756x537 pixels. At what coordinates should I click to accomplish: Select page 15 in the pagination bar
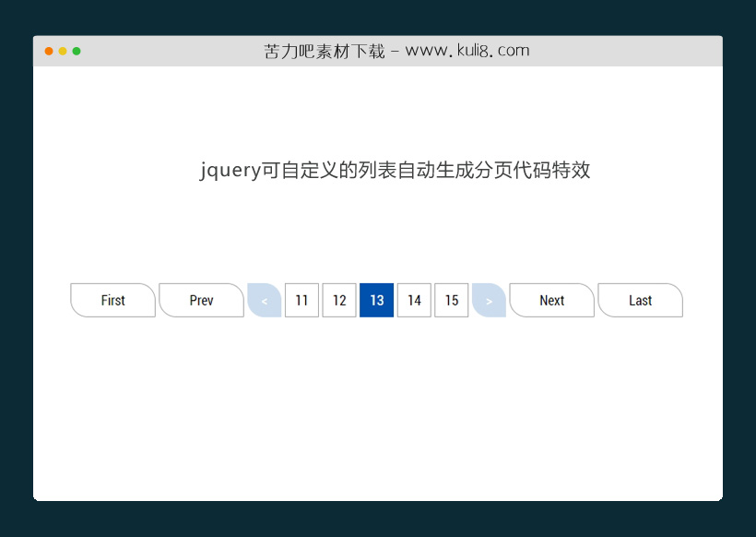coord(452,300)
